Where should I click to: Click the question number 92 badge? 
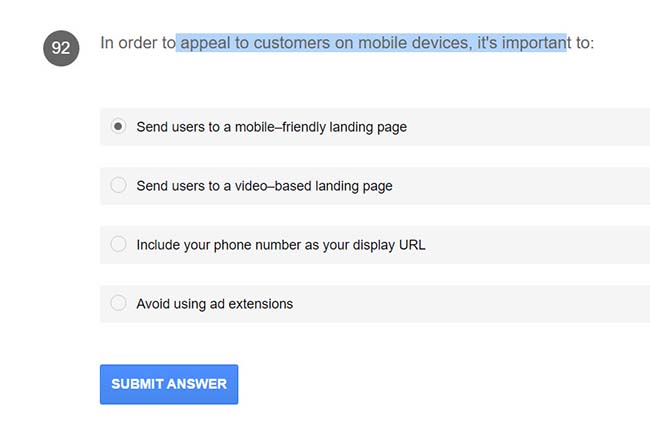coord(61,47)
